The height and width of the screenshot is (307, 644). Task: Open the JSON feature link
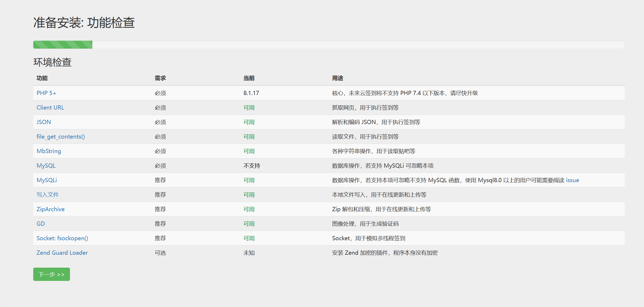tap(44, 122)
